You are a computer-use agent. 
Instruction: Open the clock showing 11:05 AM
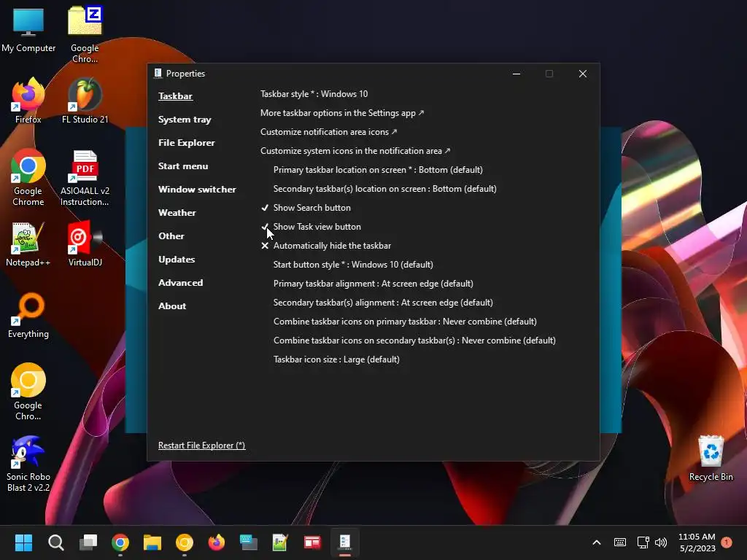[697, 542]
